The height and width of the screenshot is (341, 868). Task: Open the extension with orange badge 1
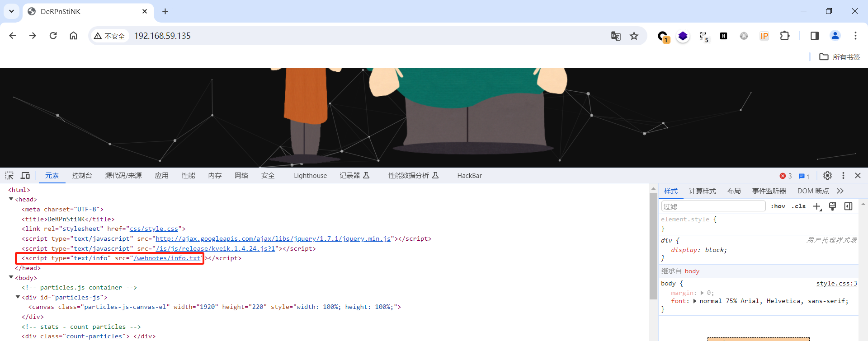click(663, 36)
